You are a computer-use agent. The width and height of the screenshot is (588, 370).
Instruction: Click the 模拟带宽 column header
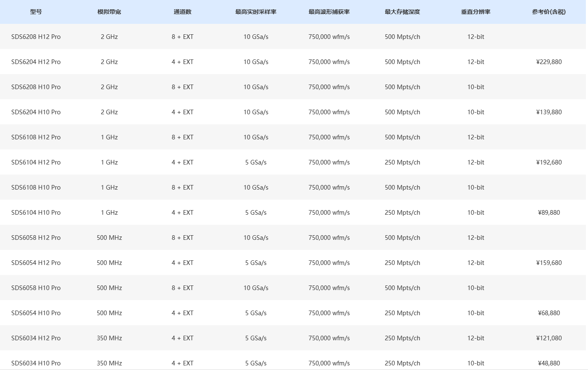pos(109,12)
